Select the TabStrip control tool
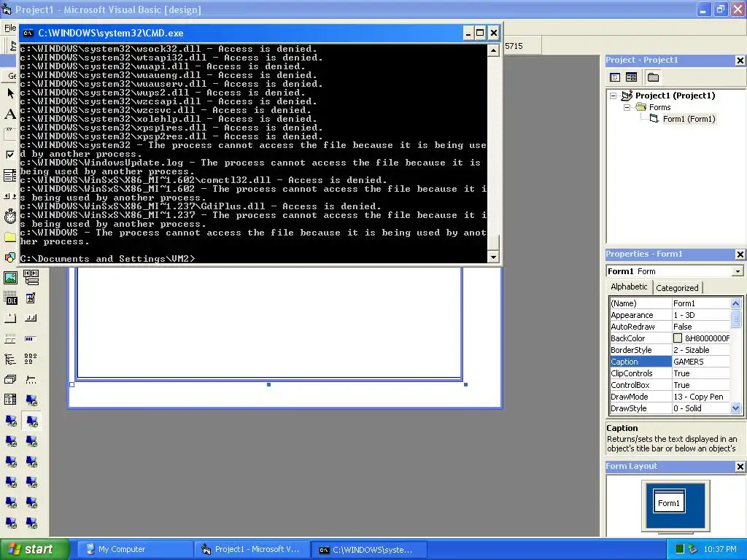Image resolution: width=747 pixels, height=560 pixels. tap(10, 319)
